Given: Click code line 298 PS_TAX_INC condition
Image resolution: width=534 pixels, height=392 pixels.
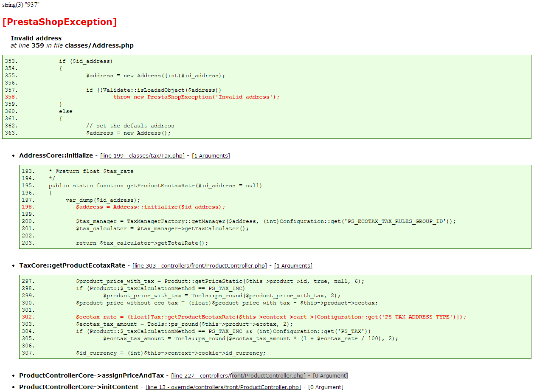Looking at the screenshot, I should [x=160, y=288].
